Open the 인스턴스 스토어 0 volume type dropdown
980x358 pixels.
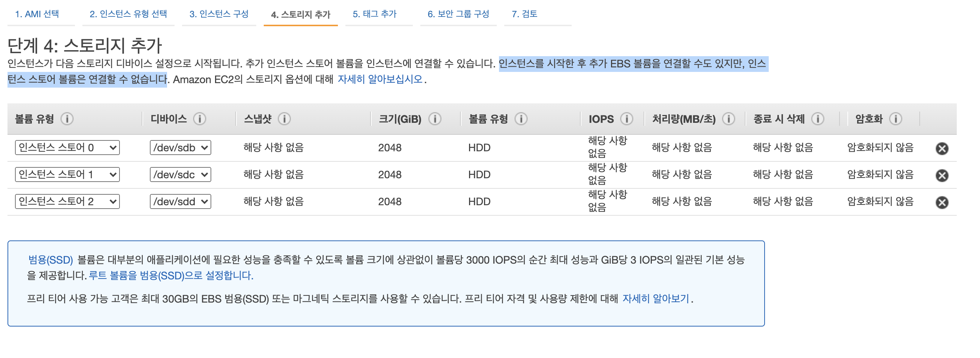[x=67, y=148]
